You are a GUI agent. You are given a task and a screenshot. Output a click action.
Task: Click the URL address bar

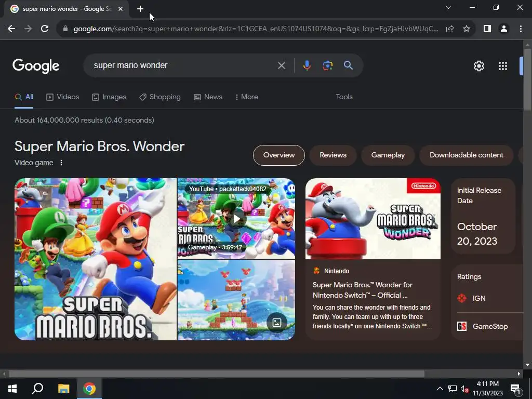tap(256, 29)
